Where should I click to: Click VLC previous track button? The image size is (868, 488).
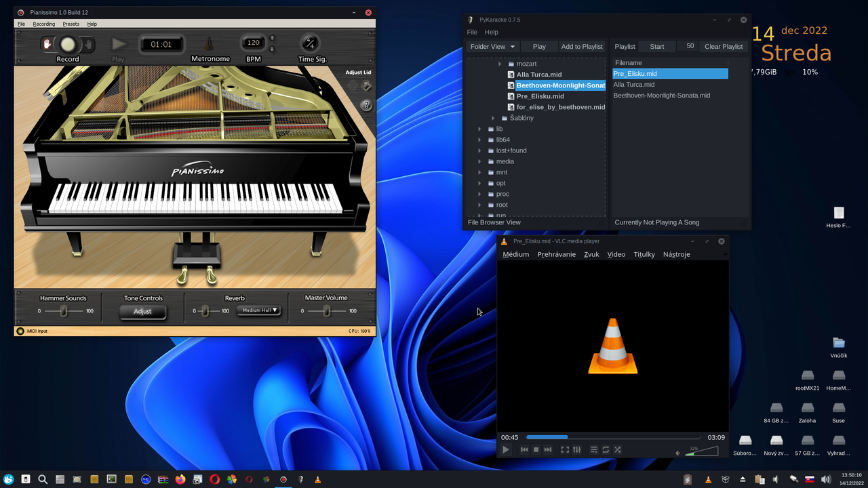pos(524,449)
